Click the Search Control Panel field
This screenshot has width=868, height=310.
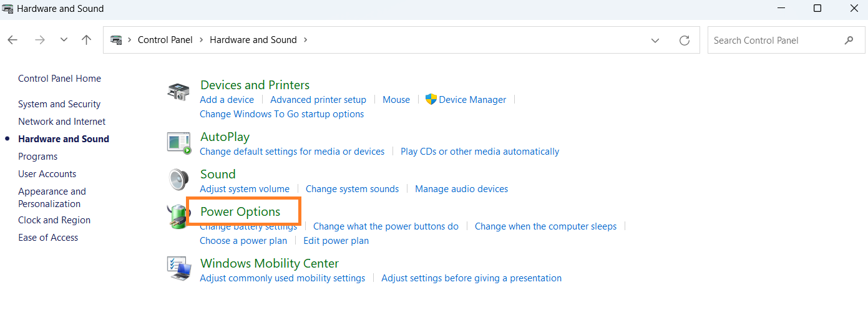[774, 40]
